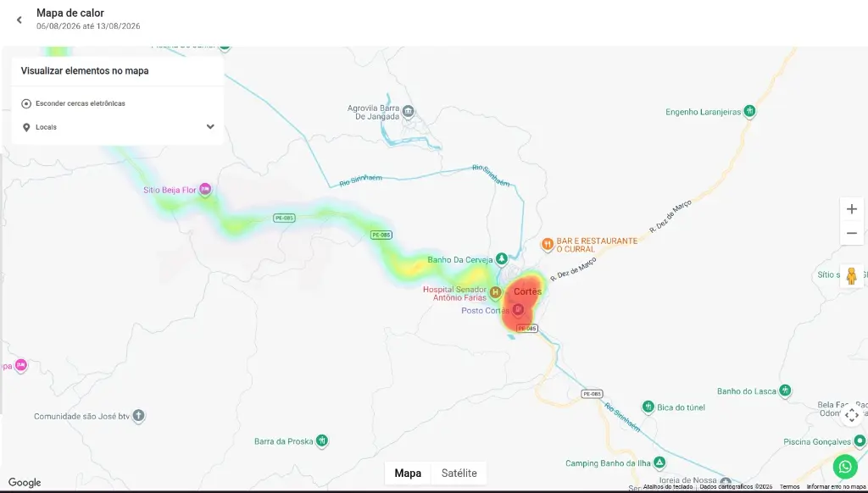Viewport: 868px width, 493px height.
Task: Click the Engenho Laranjeiras marker
Action: pyautogui.click(x=749, y=111)
